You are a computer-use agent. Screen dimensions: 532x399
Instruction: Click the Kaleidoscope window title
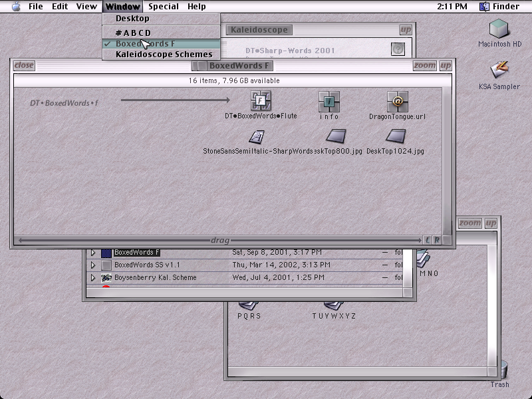[x=259, y=30]
